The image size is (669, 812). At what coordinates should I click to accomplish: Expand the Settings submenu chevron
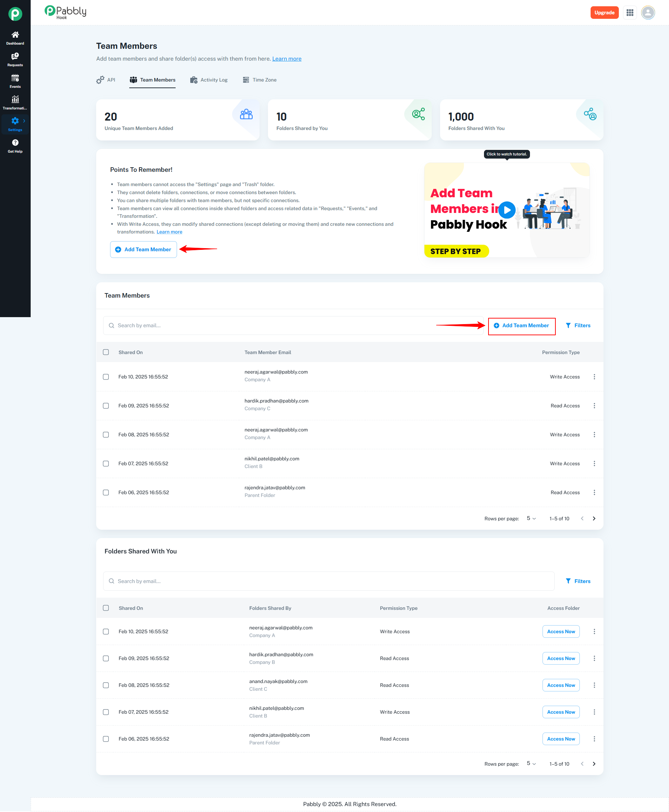pos(24,121)
